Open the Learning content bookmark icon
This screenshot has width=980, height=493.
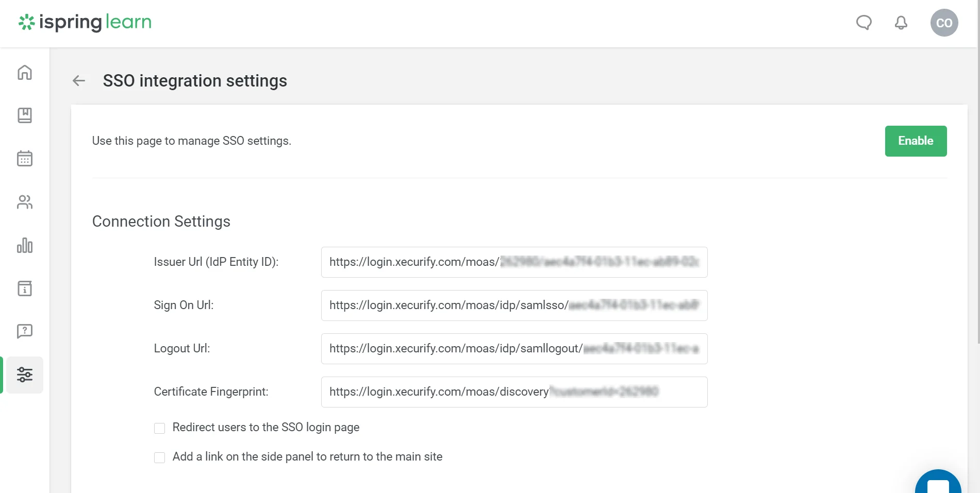(x=25, y=115)
